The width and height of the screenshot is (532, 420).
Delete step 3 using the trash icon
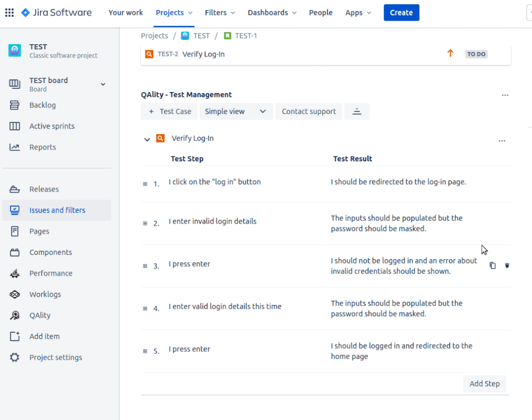pyautogui.click(x=506, y=265)
